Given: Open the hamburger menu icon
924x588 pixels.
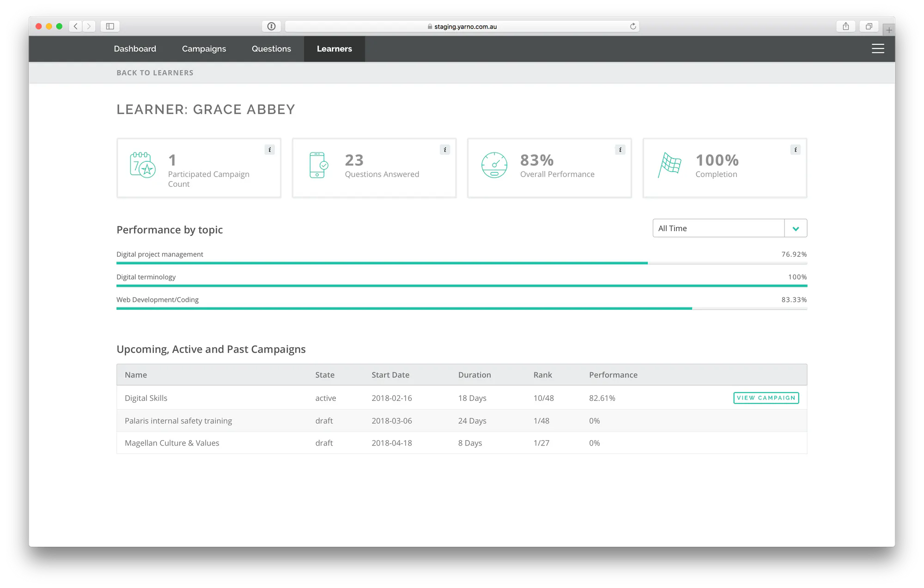Looking at the screenshot, I should coord(878,49).
